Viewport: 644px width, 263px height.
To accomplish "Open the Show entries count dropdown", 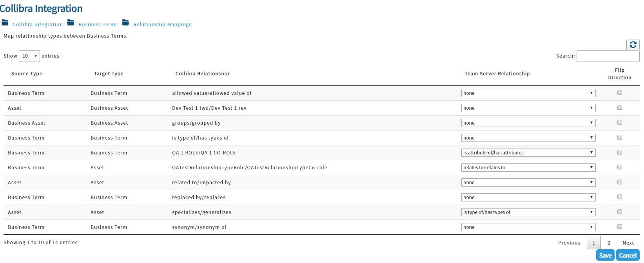I will click(29, 56).
